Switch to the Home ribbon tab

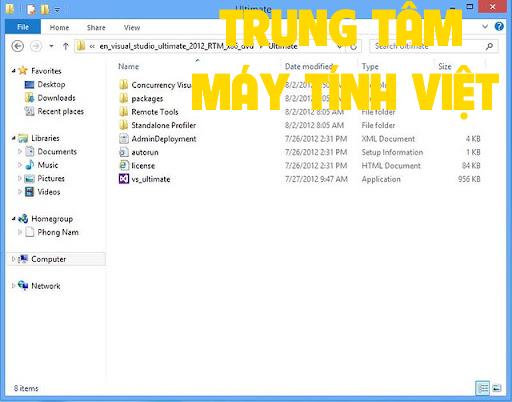point(59,28)
